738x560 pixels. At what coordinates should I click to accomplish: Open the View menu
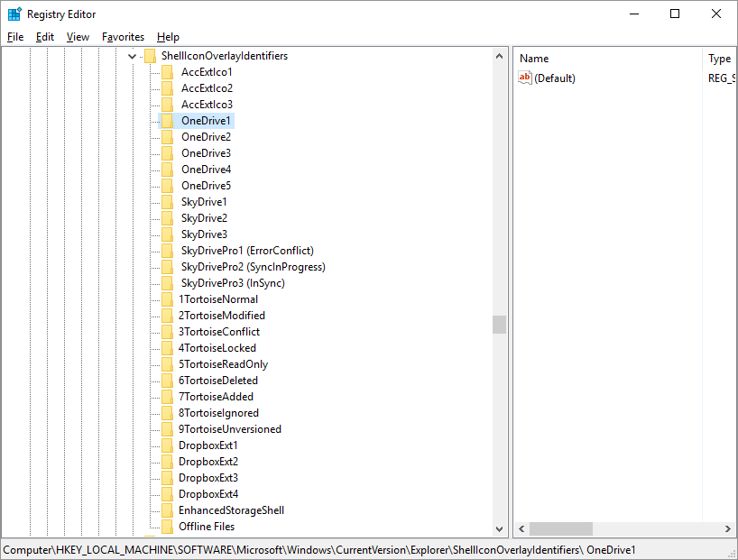click(78, 37)
